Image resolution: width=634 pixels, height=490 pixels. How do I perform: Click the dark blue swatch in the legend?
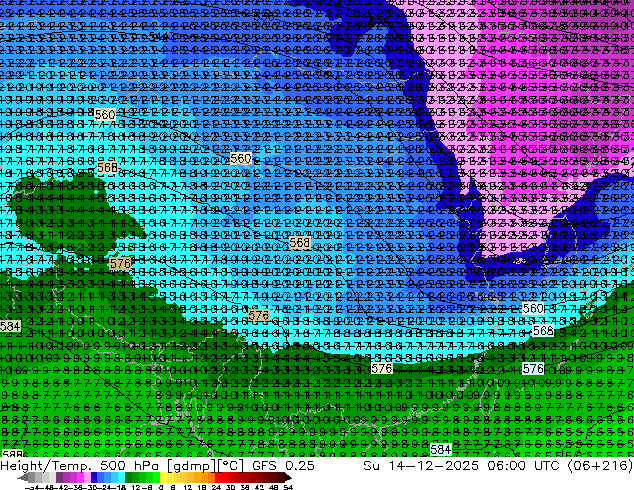94,478
